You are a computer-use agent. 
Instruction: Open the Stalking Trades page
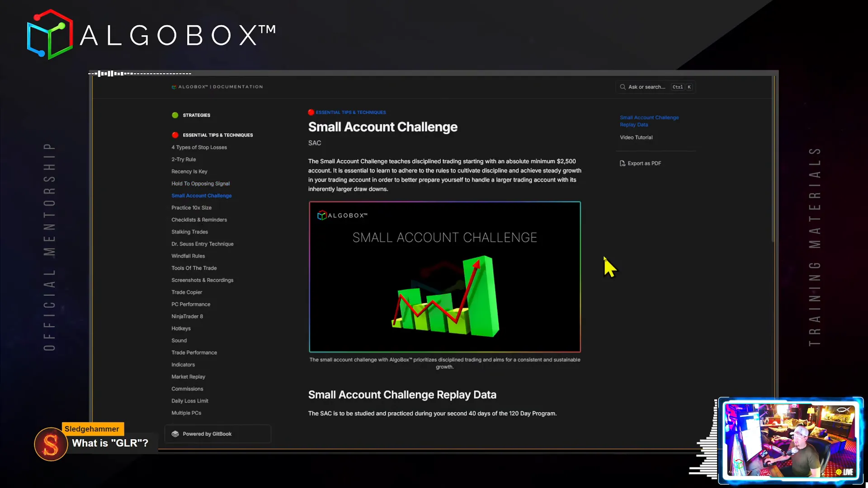click(189, 232)
